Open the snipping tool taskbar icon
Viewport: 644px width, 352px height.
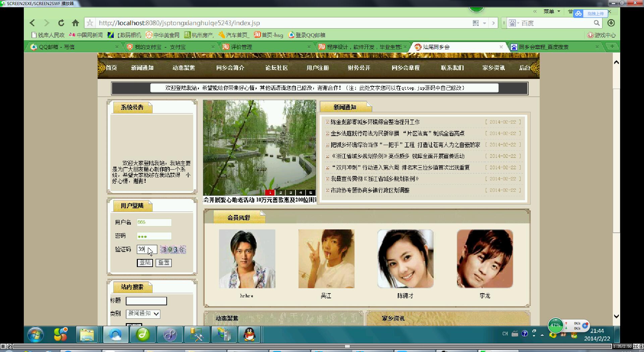(x=197, y=335)
